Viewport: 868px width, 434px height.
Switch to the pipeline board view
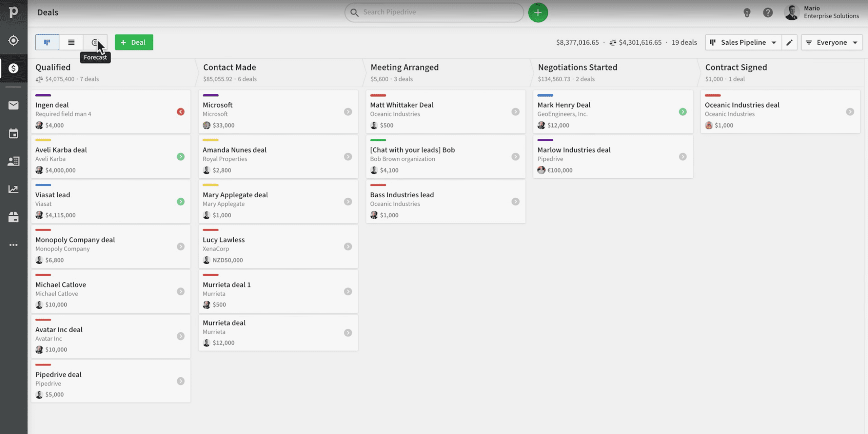(x=47, y=42)
